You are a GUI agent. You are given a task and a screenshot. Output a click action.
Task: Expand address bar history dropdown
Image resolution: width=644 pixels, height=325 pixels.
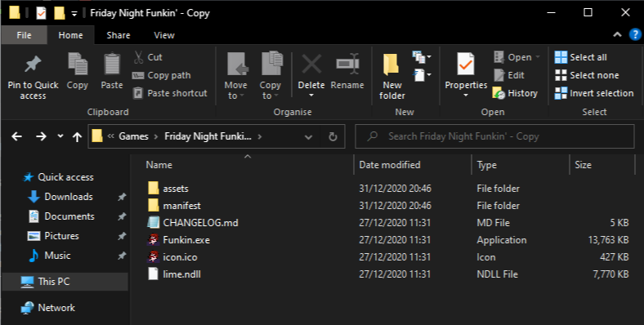click(308, 136)
